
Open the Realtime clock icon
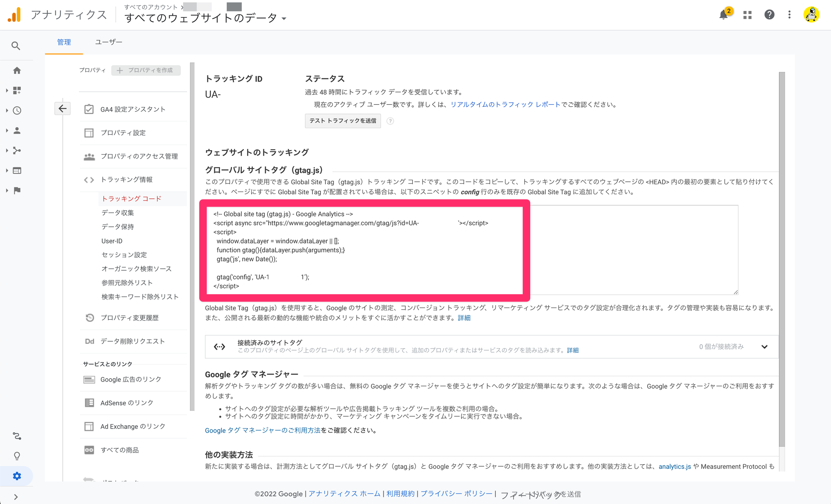tap(17, 110)
